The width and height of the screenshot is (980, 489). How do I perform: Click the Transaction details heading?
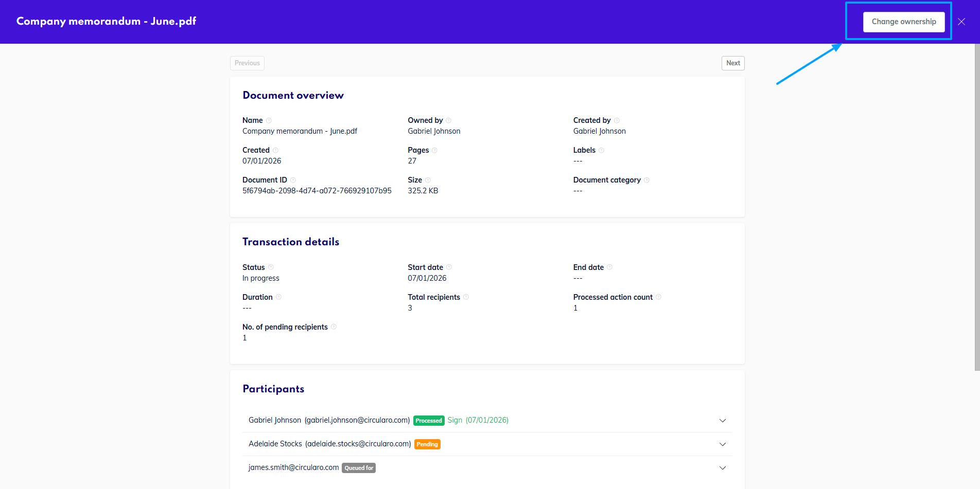tap(291, 242)
